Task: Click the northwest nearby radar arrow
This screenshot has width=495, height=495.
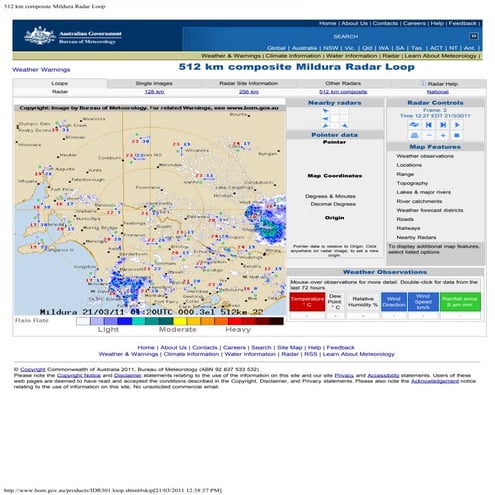Action: (325, 111)
